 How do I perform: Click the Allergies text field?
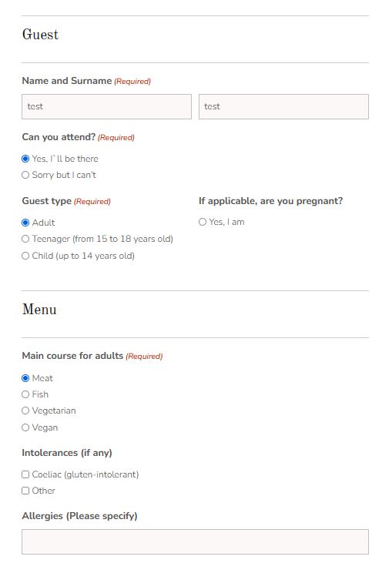pyautogui.click(x=196, y=541)
